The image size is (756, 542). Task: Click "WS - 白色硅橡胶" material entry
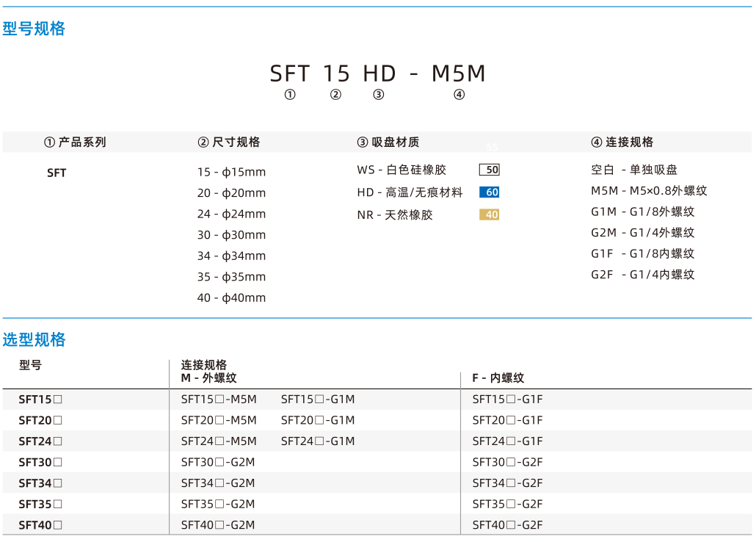401,170
